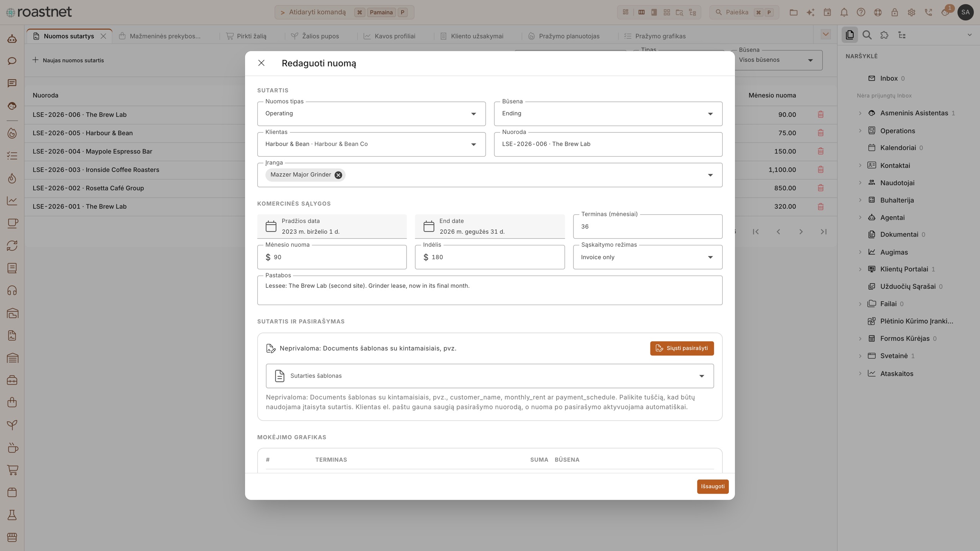Click the notifications bell icon
This screenshot has height=551, width=980.
tap(844, 12)
